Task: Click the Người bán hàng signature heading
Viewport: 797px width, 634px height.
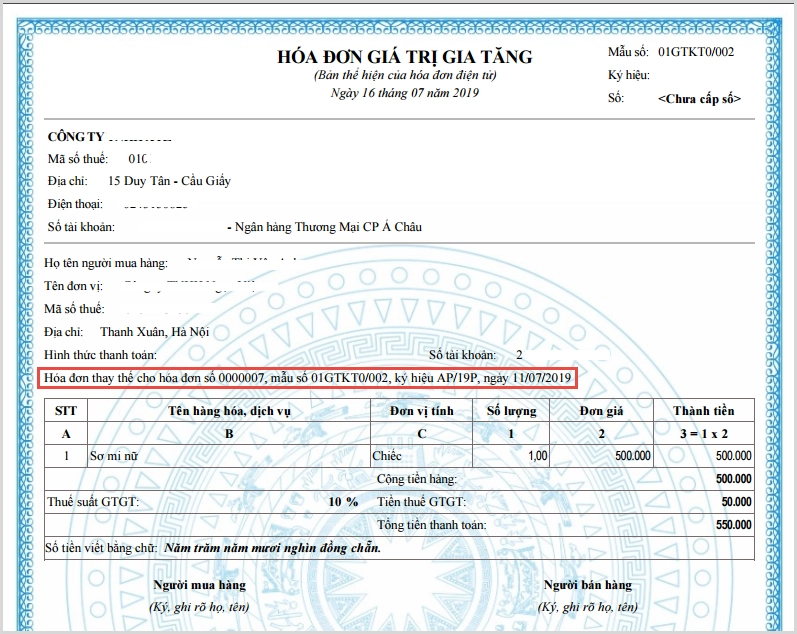Action: (x=587, y=585)
